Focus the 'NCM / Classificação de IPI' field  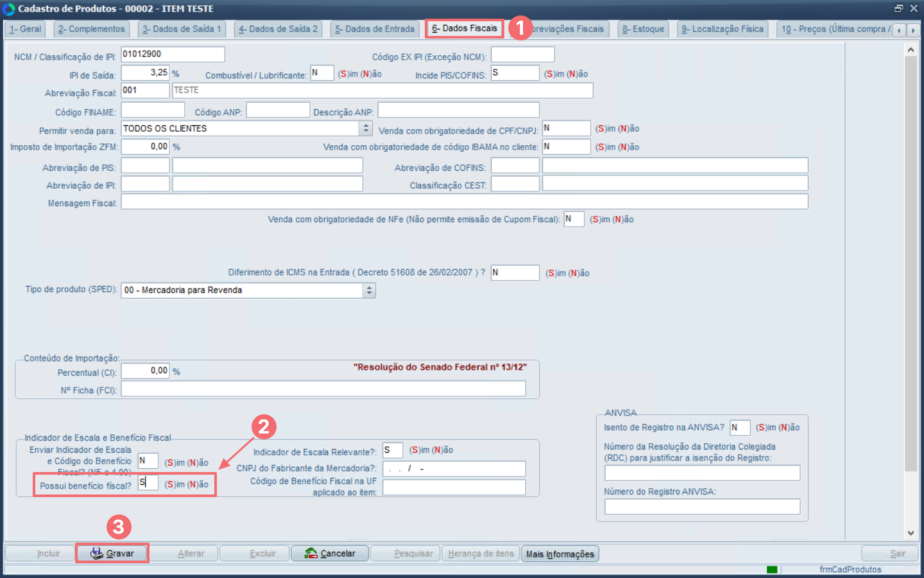(x=173, y=55)
